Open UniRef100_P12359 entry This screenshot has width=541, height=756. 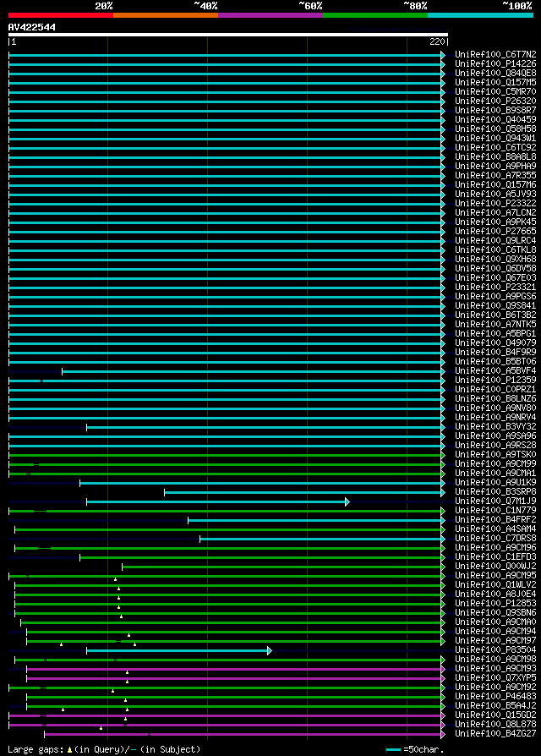coord(495,381)
